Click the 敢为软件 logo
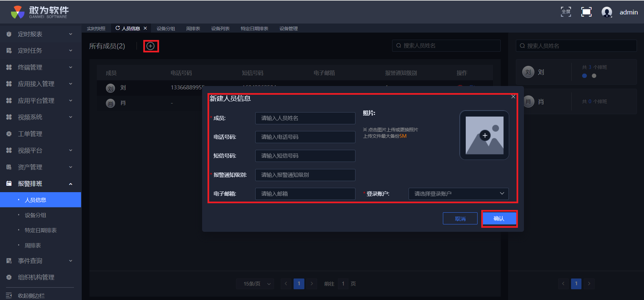Image resolution: width=644 pixels, height=300 pixels. [x=40, y=12]
